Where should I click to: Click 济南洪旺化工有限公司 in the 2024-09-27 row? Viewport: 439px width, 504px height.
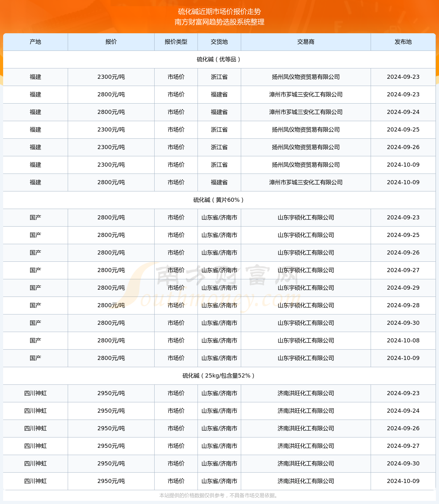[x=306, y=446]
